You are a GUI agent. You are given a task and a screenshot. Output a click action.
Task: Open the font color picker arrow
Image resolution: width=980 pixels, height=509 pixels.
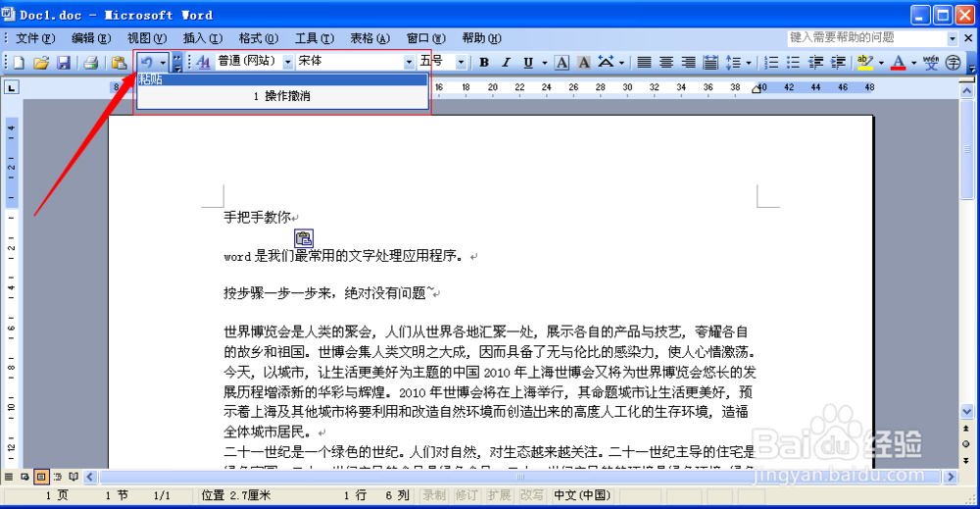[913, 63]
